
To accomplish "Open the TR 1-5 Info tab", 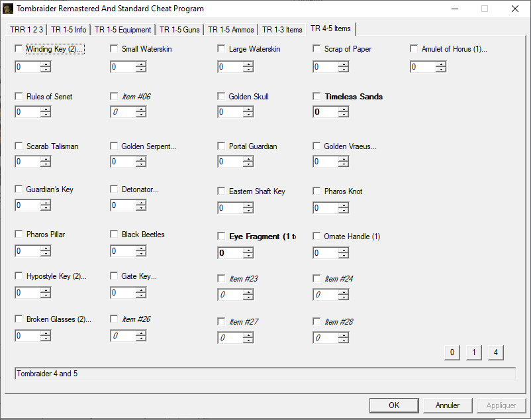I will point(68,30).
